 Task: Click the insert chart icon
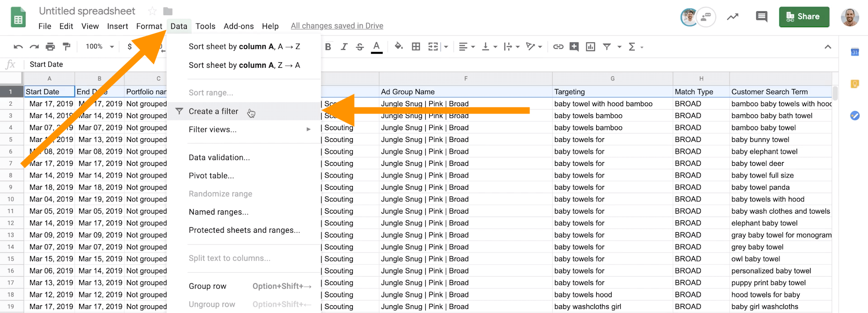tap(590, 47)
